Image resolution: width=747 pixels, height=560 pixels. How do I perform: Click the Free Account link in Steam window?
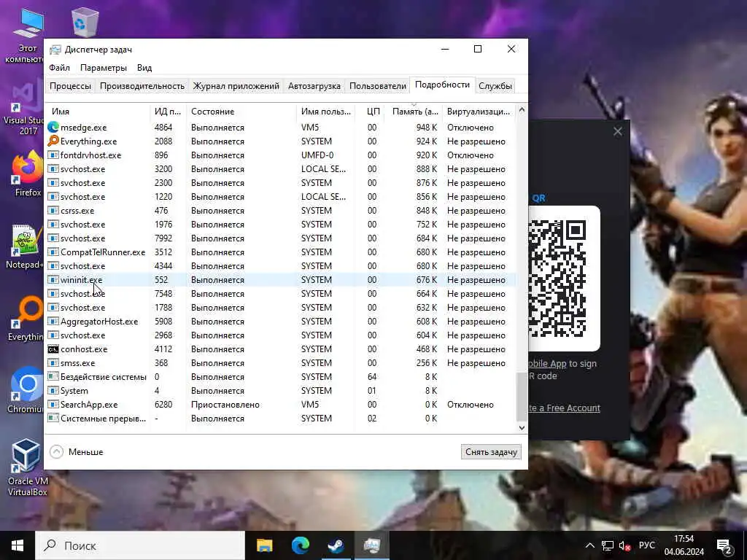point(565,408)
